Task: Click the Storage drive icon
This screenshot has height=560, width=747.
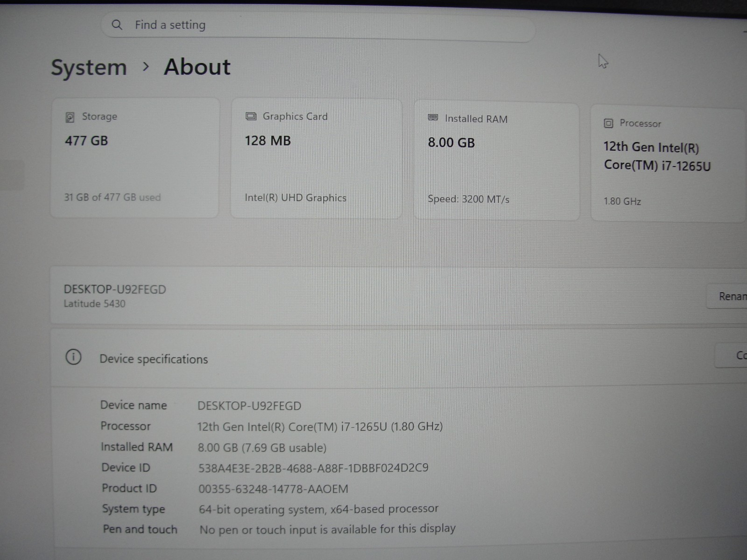Action: [x=70, y=117]
